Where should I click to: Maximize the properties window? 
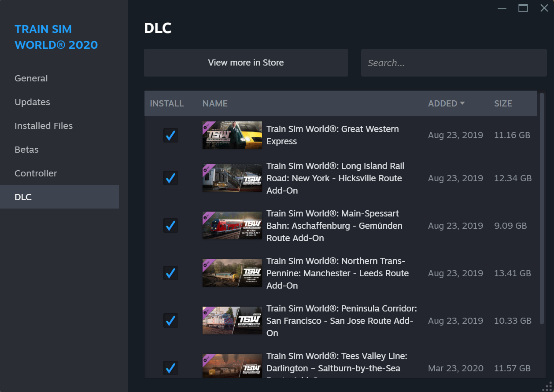click(x=523, y=8)
